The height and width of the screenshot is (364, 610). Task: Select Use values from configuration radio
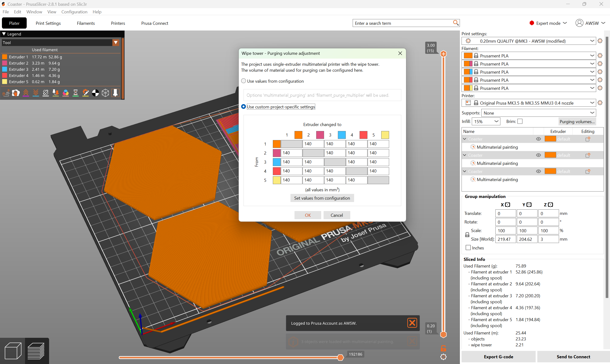[x=244, y=81]
